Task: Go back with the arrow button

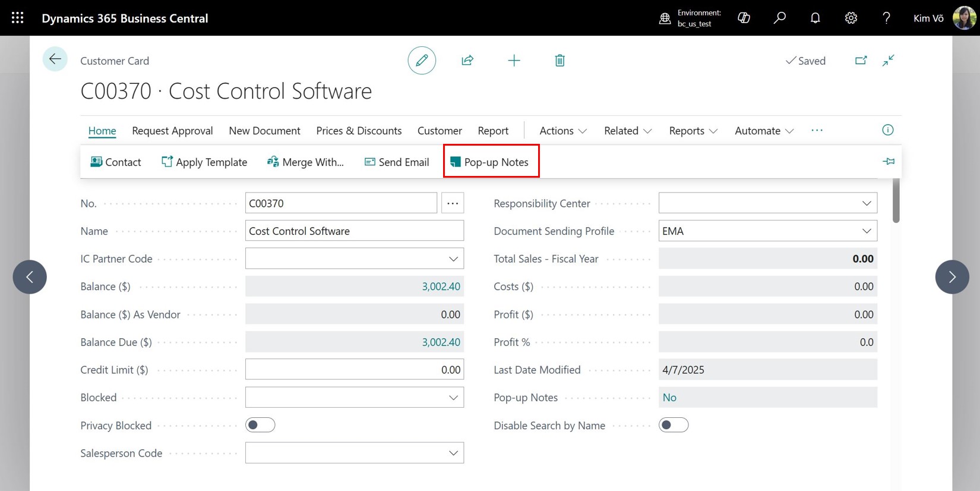Action: 55,59
